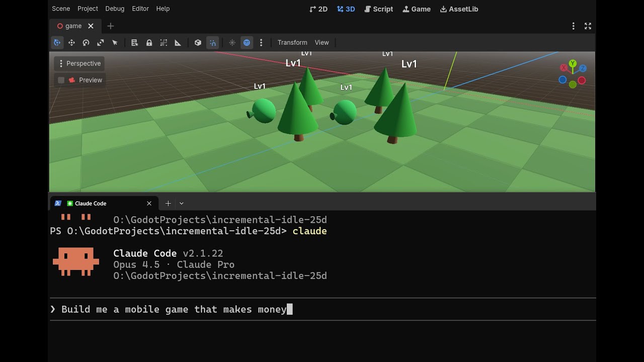Click the blue Z axis on gizmo
The width and height of the screenshot is (644, 362).
[x=582, y=68]
